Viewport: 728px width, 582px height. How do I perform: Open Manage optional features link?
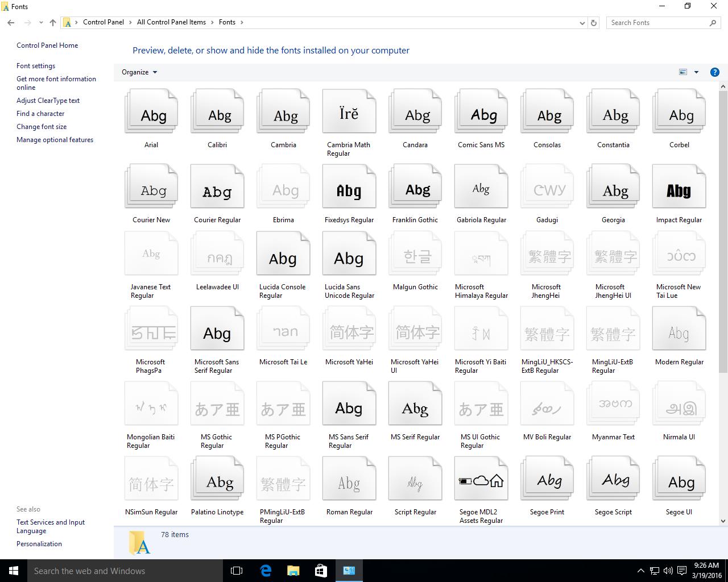[x=55, y=140]
